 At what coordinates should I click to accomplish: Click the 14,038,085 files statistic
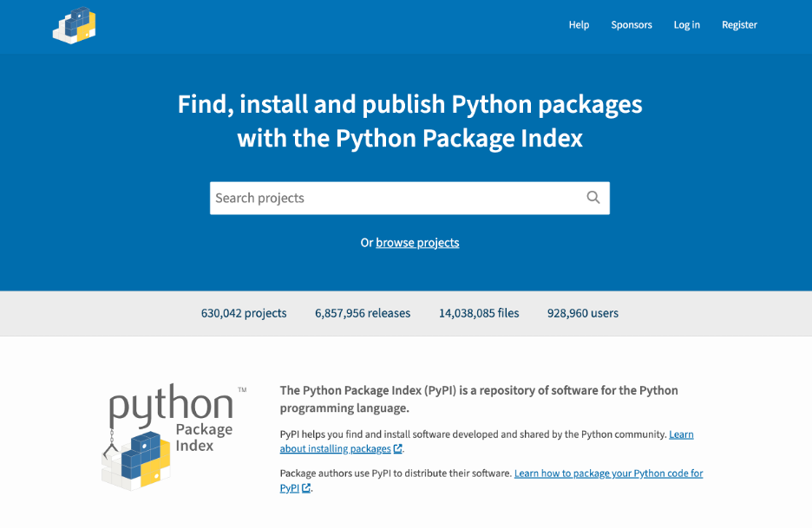point(479,313)
